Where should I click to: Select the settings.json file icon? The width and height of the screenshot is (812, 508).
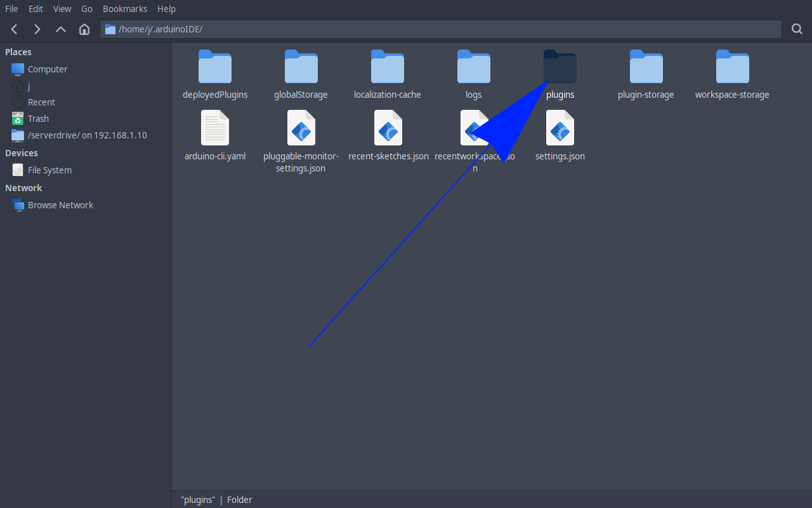[x=560, y=128]
